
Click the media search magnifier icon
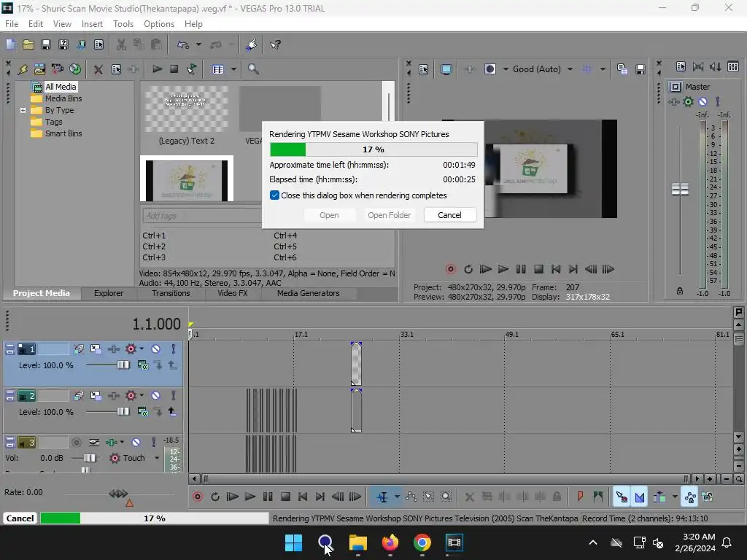coord(253,69)
